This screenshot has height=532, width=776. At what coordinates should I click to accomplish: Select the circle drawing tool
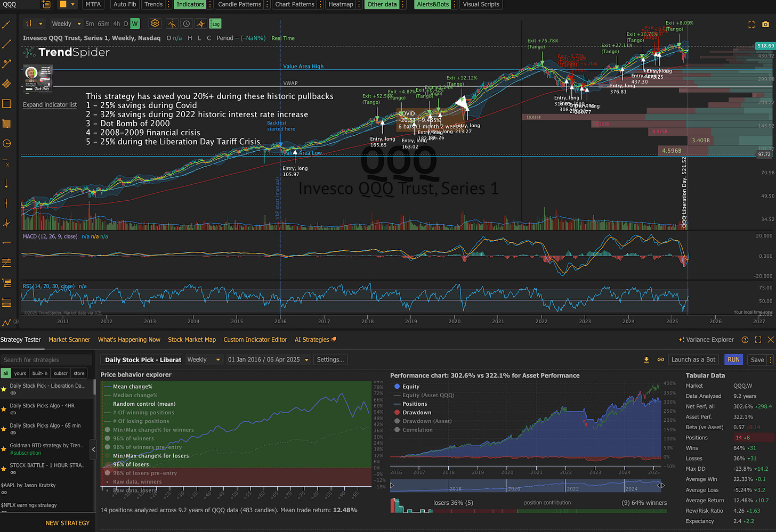coord(6,143)
